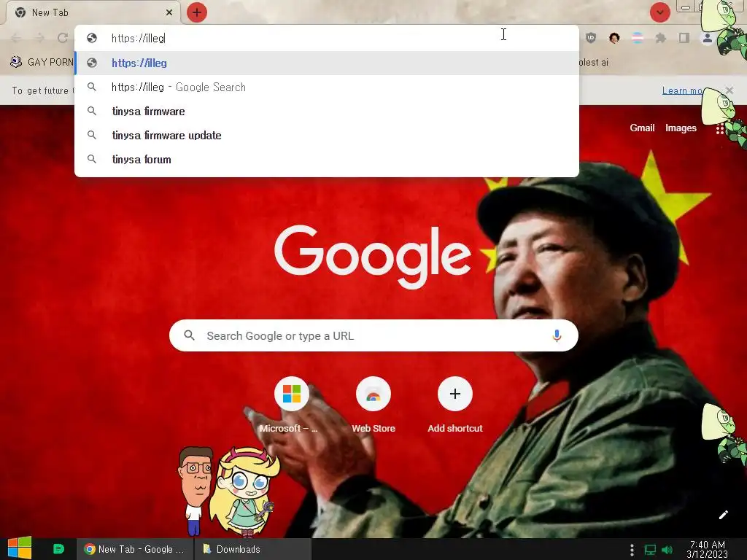This screenshot has width=747, height=560.
Task: Select the 'tinysa firmware' suggestion
Action: pos(327,112)
